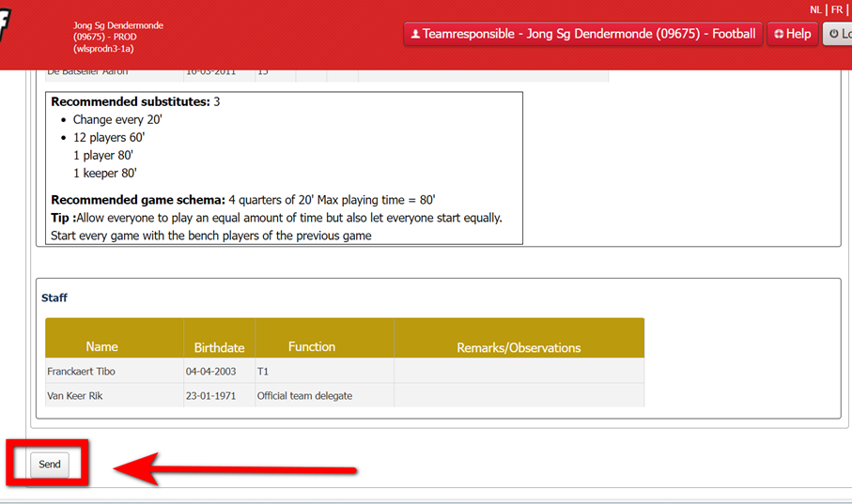Switch language to FR
The height and width of the screenshot is (504, 852).
click(x=836, y=9)
